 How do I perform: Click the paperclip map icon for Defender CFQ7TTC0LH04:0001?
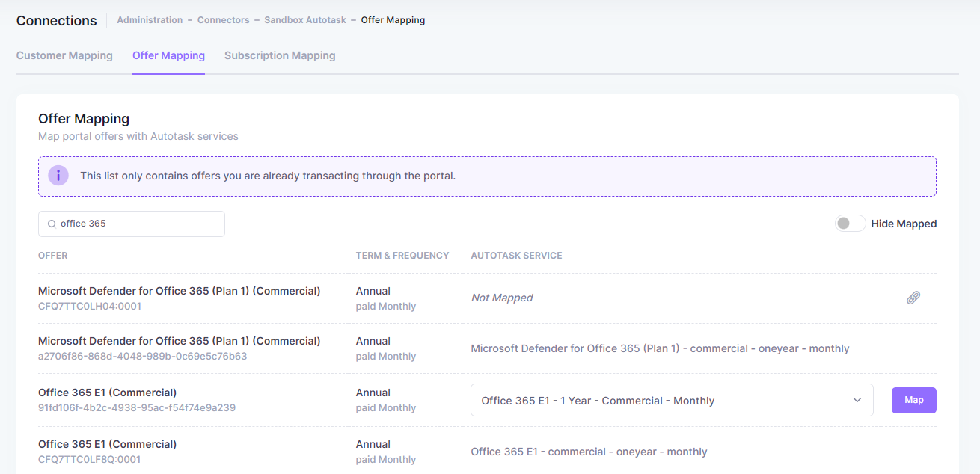point(913,298)
